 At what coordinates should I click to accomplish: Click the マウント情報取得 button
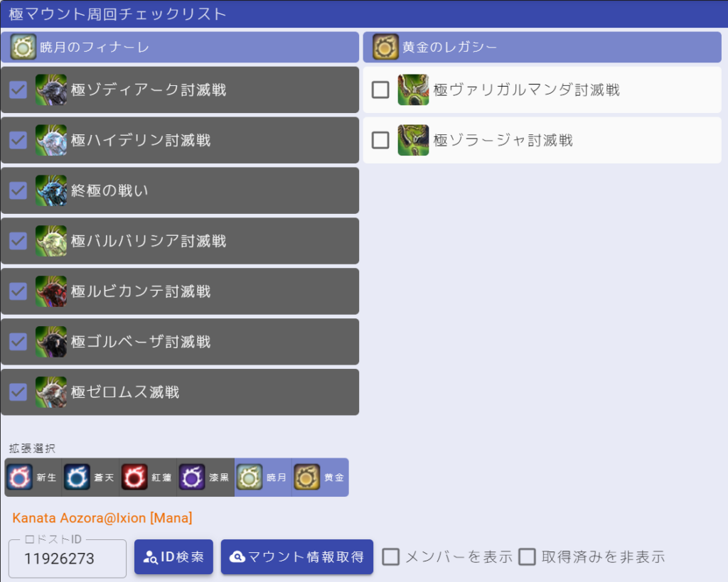pos(296,556)
